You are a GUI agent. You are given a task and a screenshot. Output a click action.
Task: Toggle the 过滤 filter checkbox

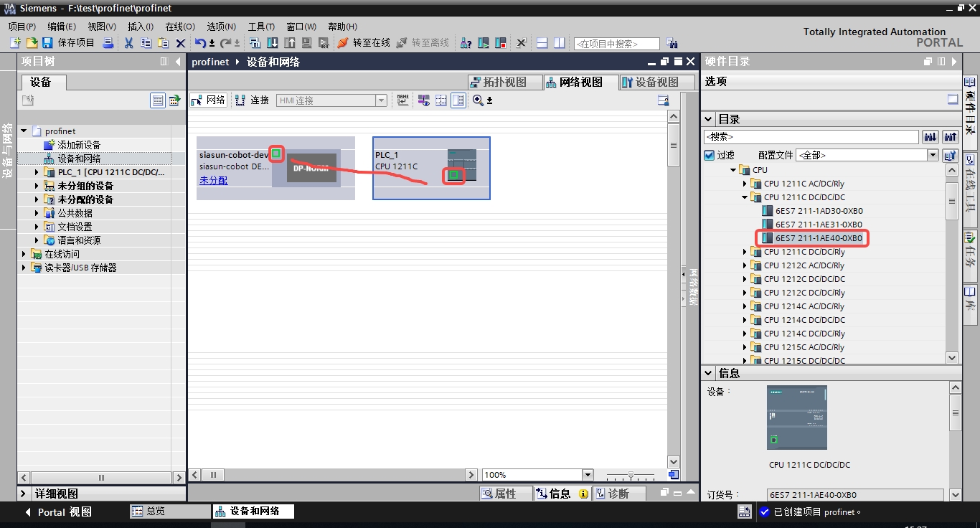710,155
